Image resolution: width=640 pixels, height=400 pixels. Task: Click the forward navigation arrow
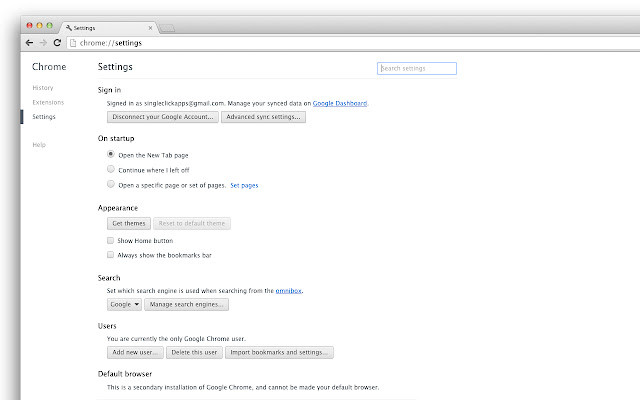[x=43, y=43]
